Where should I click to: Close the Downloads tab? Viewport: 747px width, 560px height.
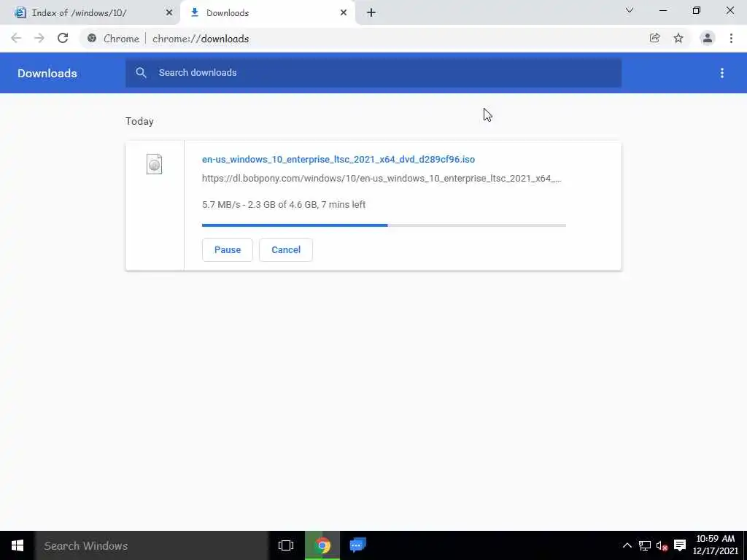[344, 13]
